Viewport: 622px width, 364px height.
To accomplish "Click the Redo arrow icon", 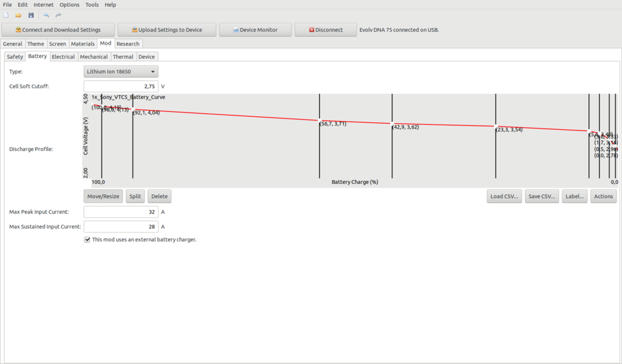I will (x=58, y=15).
